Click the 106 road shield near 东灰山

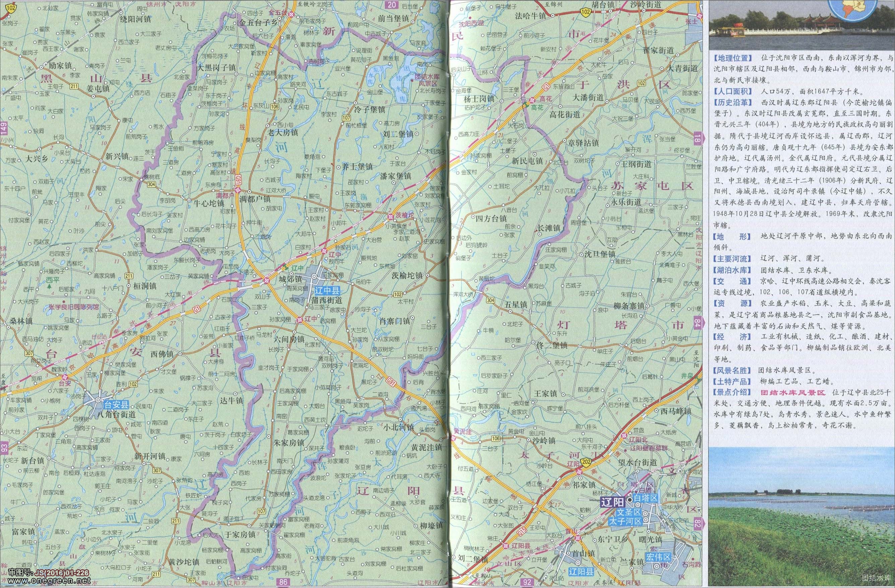coord(274,107)
